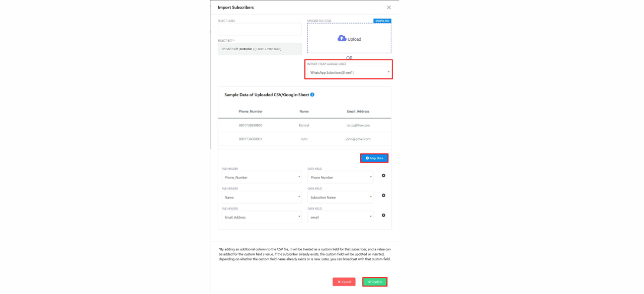Screen dimensions: 644x294
Task: Download the Sample CSV
Action: 382,21
